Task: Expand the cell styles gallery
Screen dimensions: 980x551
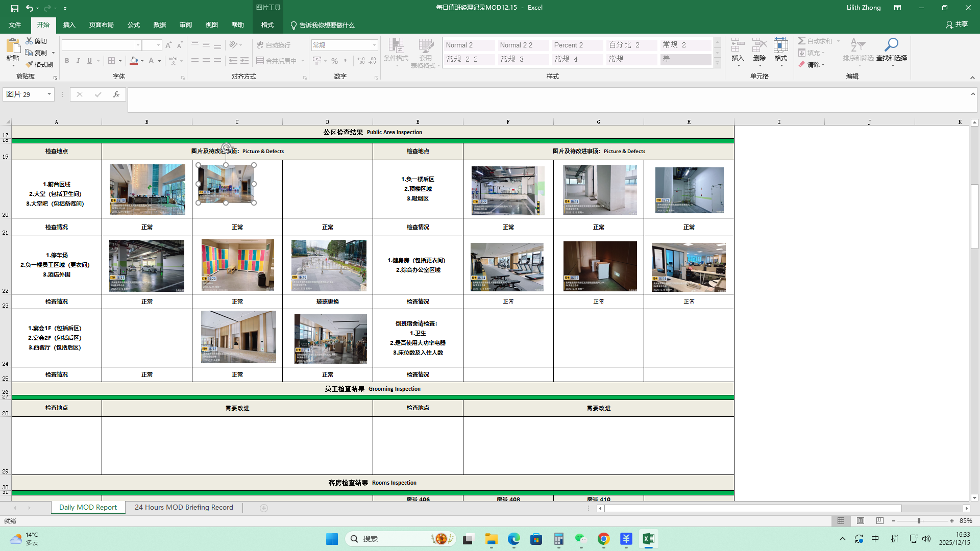Action: point(717,63)
